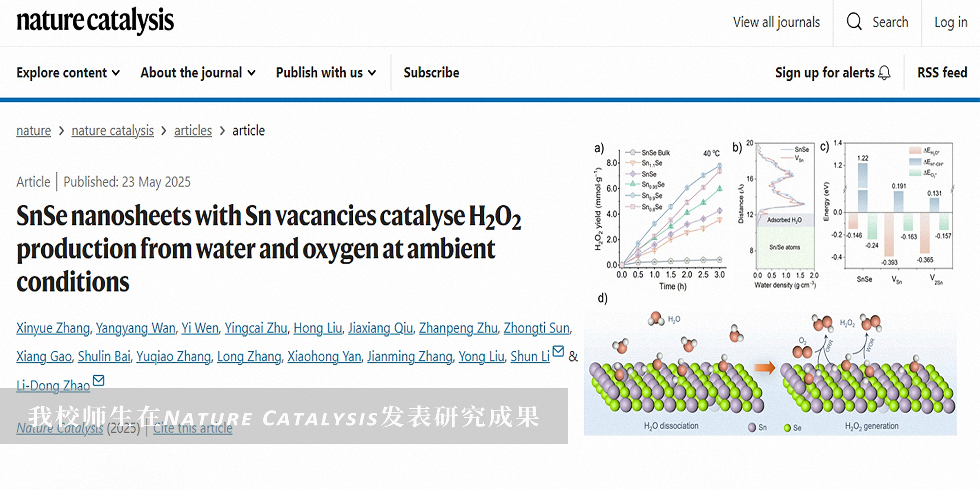Open author Hong Liu's link
Viewport: 980px width, 490px height.
coord(318,328)
